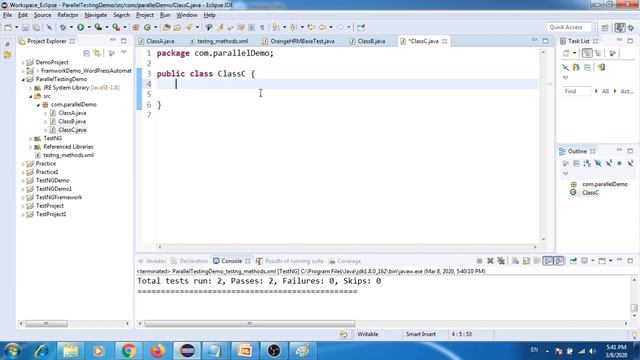Click the Search flashlight toolbar icon
This screenshot has height=360, width=640.
[189, 27]
